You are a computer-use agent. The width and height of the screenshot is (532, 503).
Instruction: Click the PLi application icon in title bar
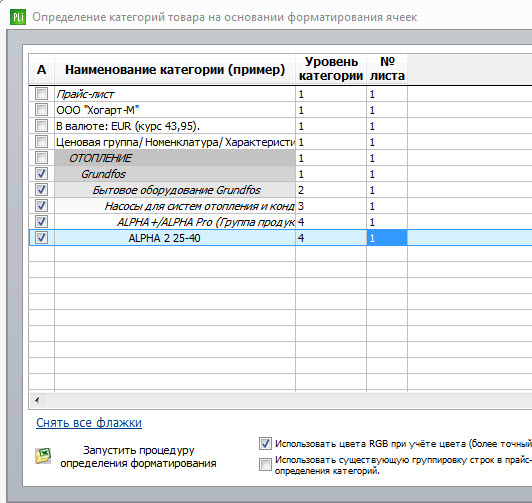point(18,17)
